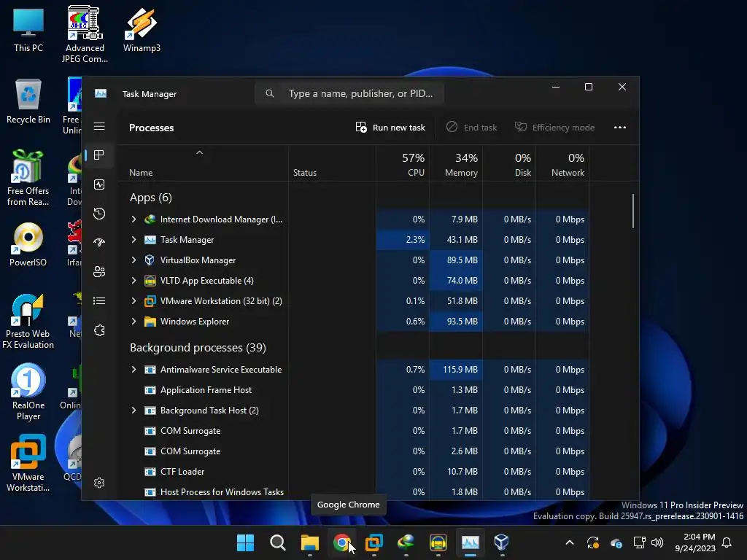747x560 pixels.
Task: Select the COM Surrogate row using 2.6 MB
Action: [354, 451]
